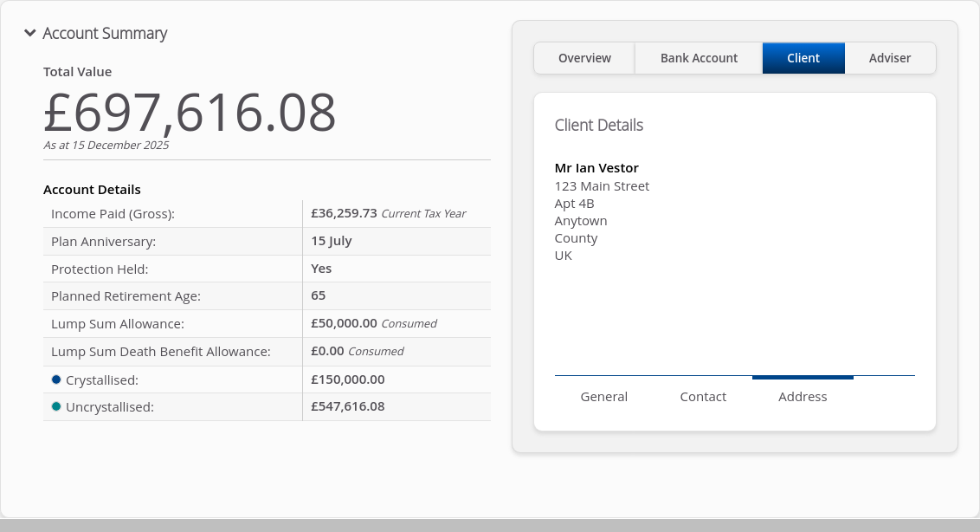980x532 pixels.
Task: Click the total value £697,616.08
Action: point(190,113)
